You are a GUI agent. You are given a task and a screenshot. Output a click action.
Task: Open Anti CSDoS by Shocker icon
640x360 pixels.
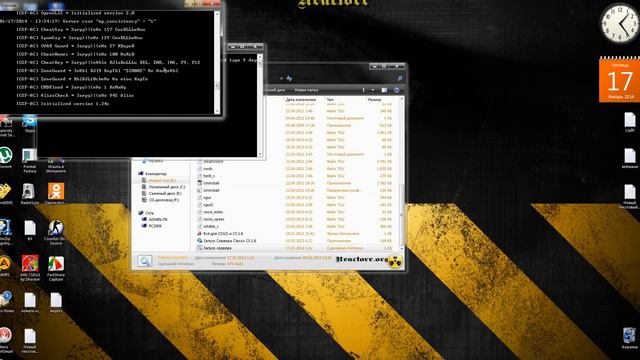30,268
